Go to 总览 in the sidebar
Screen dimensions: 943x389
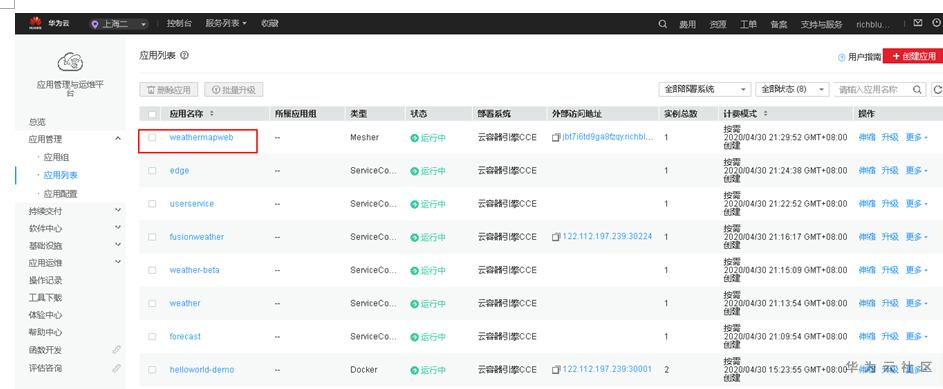[x=37, y=122]
